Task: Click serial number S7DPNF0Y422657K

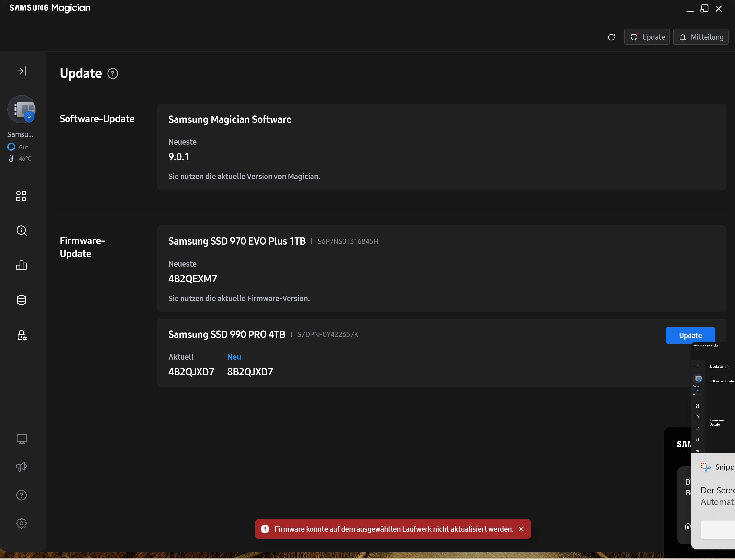Action: (328, 334)
